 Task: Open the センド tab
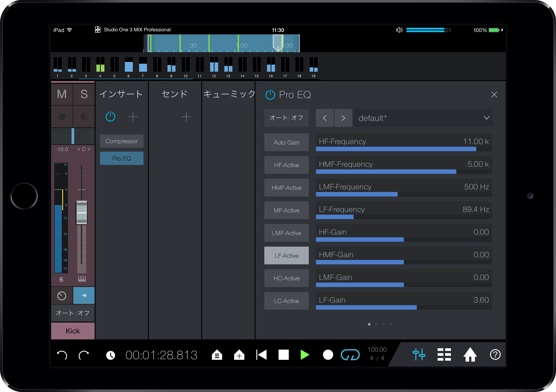coord(175,94)
